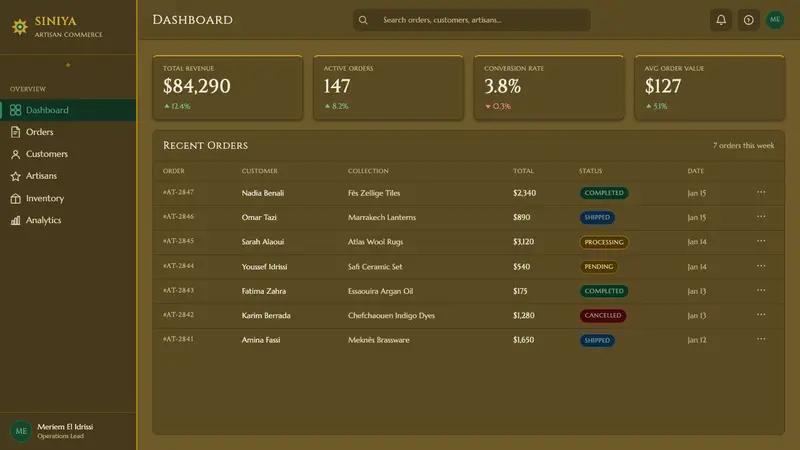The width and height of the screenshot is (800, 450).
Task: Click the Customers person icon
Action: tap(15, 154)
